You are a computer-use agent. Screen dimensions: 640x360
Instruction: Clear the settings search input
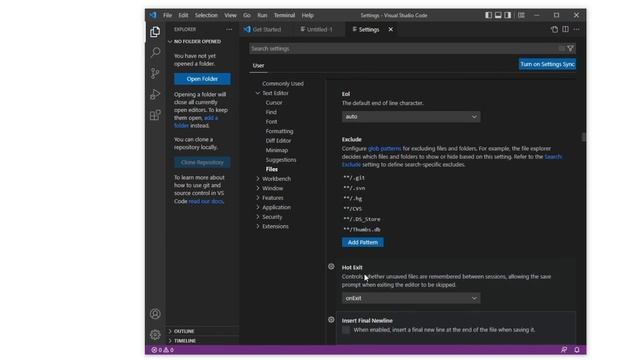pos(562,49)
